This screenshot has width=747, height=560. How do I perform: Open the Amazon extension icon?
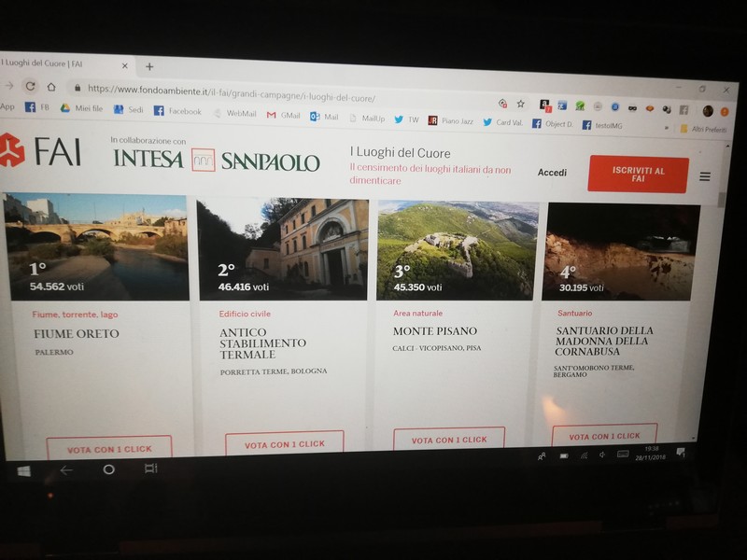[544, 105]
